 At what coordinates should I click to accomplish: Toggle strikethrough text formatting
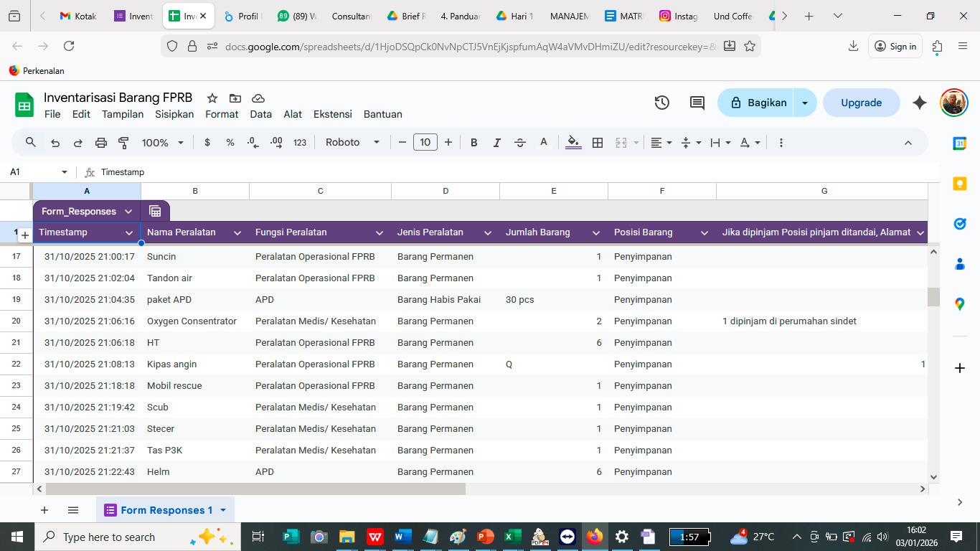coord(520,143)
